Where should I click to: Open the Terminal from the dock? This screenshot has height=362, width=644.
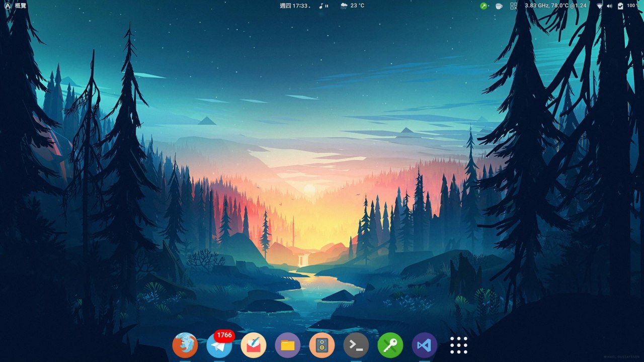(356, 345)
